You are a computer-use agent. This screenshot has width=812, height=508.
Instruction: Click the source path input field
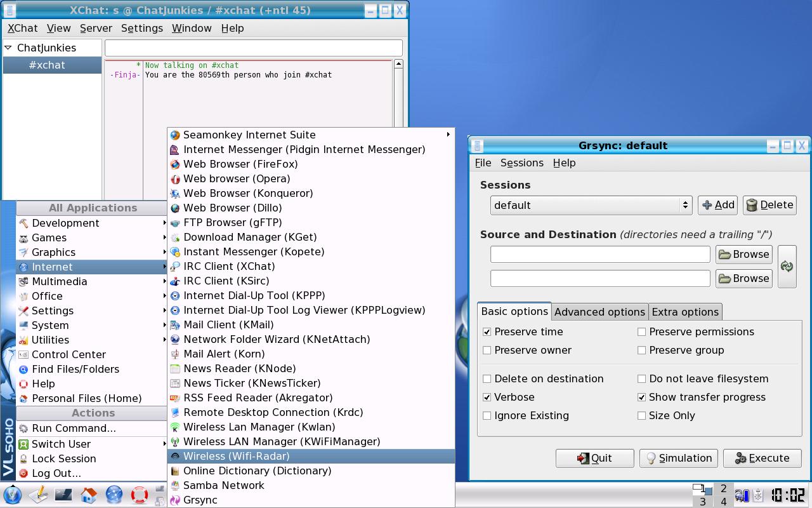(x=600, y=254)
